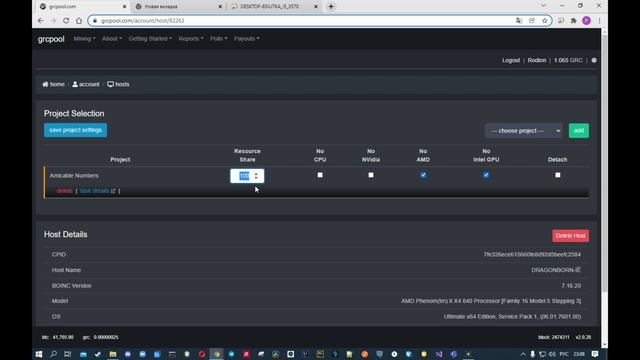Screen dimensions: 640x360
Task: Click the taskbar language indicator РУС
Action: (564, 354)
